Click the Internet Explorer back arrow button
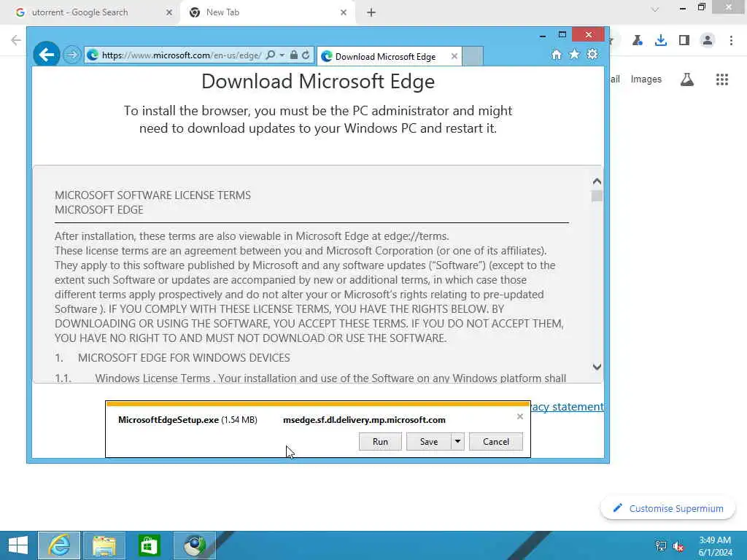The width and height of the screenshot is (747, 560). point(46,55)
